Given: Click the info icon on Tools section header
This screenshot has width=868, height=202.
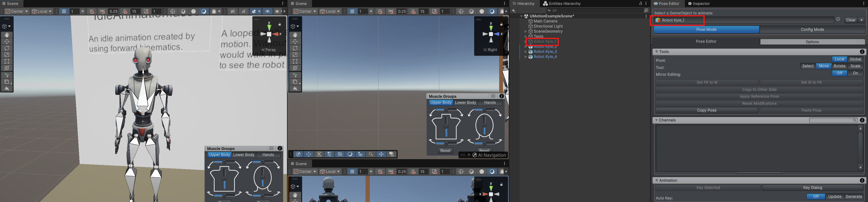Looking at the screenshot, I should click(x=862, y=52).
